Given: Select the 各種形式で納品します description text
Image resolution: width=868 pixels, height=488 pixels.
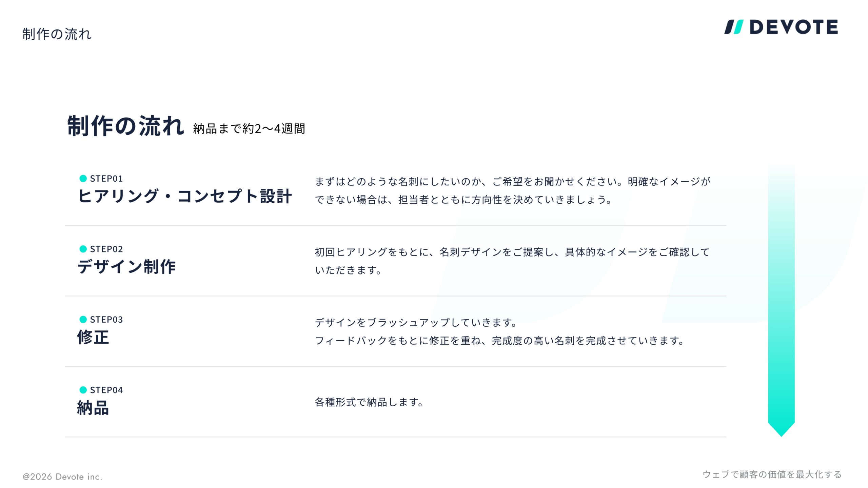Looking at the screenshot, I should click(369, 402).
